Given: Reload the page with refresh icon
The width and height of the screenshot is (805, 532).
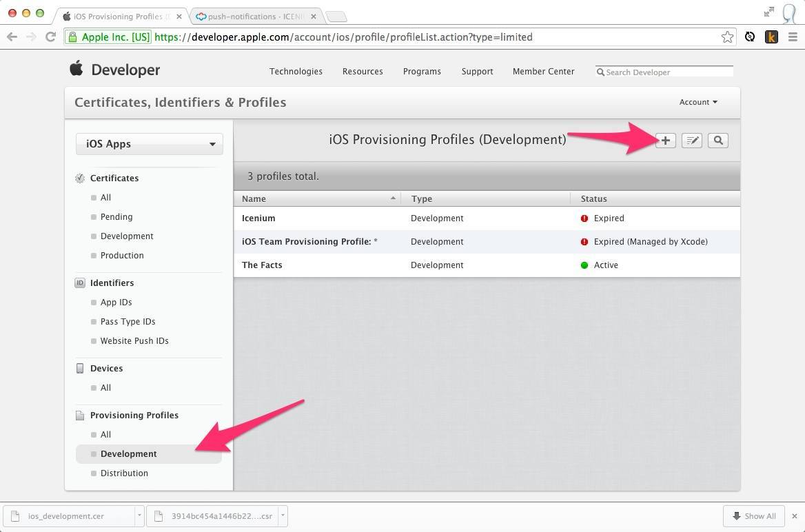Looking at the screenshot, I should 50,37.
